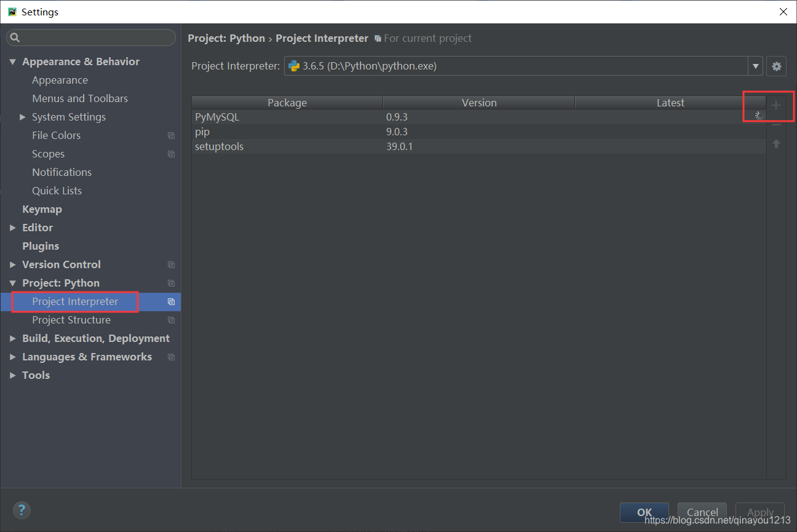Click the copy icon beside Scopes

[x=171, y=154]
